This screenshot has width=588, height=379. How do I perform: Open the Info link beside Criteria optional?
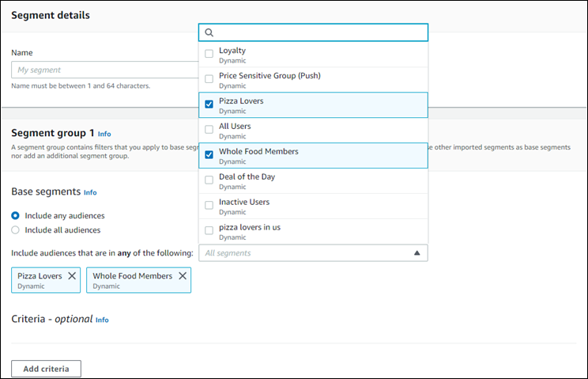(102, 320)
